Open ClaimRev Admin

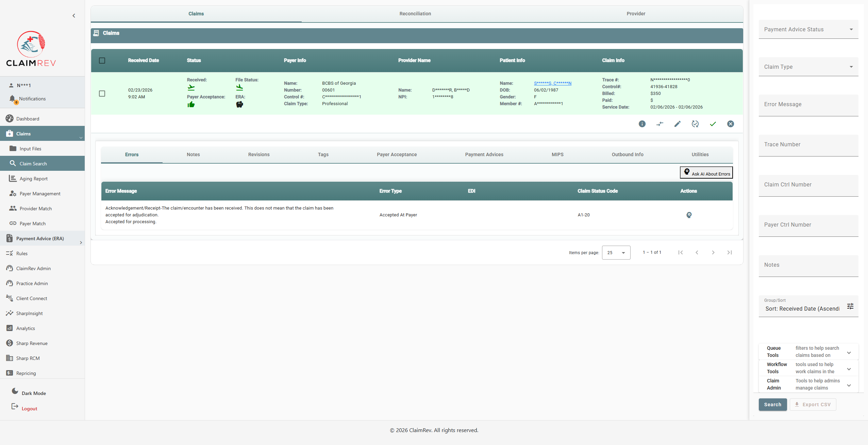point(42,268)
